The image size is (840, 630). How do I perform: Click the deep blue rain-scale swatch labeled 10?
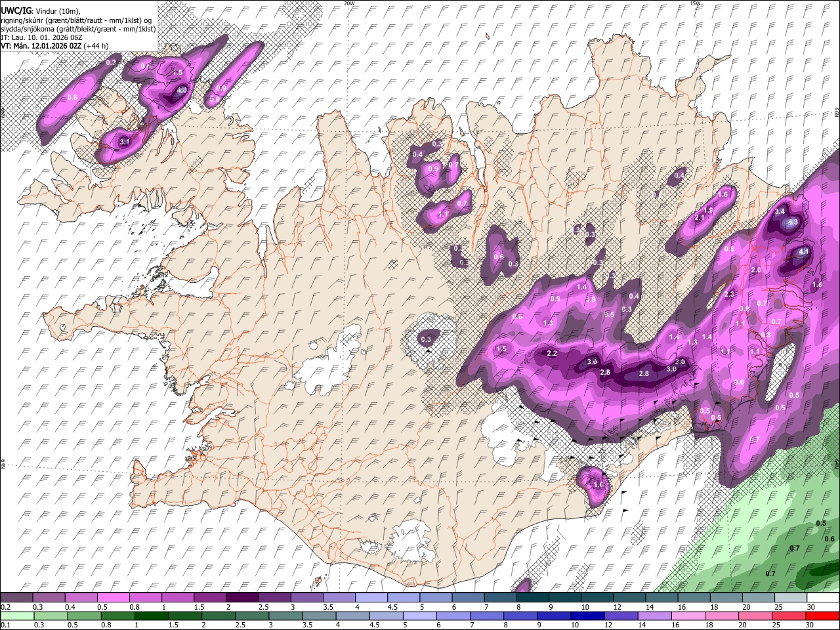[587, 616]
